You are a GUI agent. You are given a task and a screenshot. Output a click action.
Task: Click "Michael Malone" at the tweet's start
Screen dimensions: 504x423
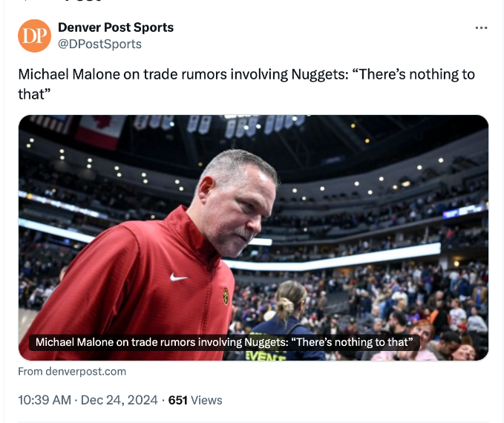62,75
